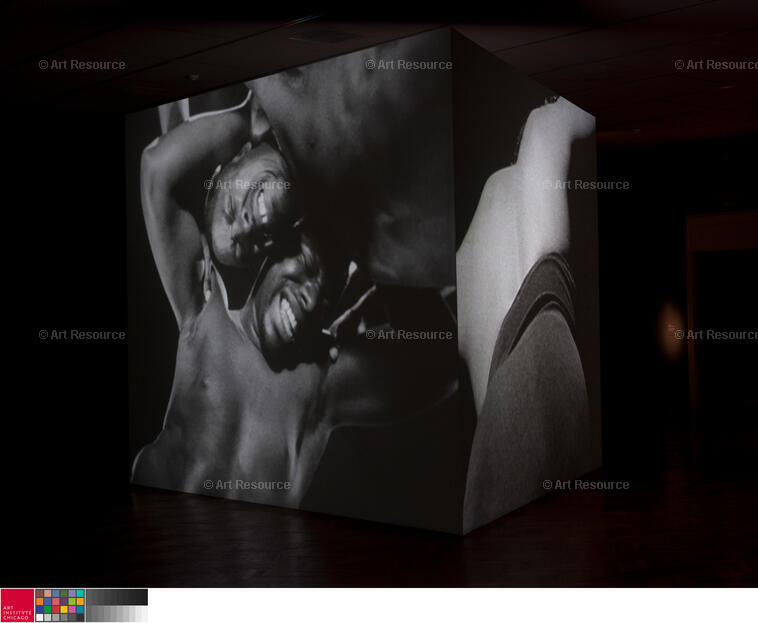
Task: Click the grayscale step strip
Action: [117, 605]
